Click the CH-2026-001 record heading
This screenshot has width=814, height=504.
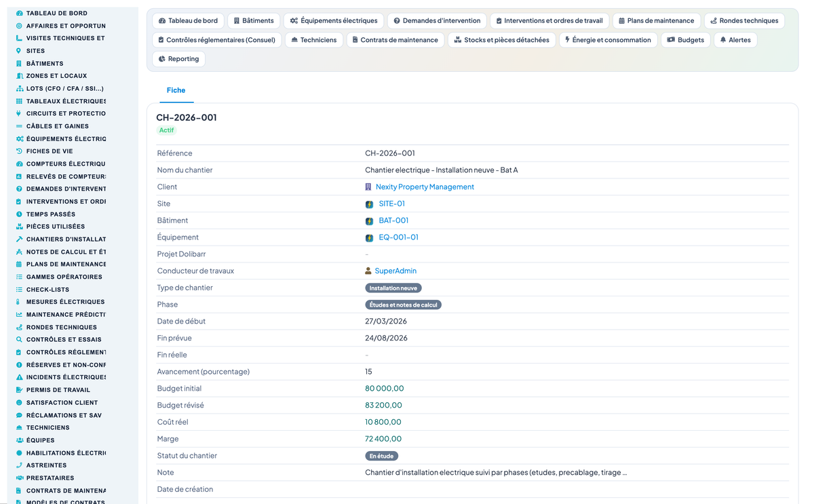pyautogui.click(x=187, y=117)
